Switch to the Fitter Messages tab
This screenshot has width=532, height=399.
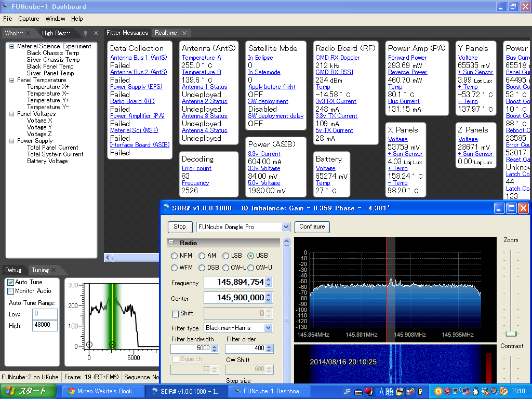[x=127, y=33]
